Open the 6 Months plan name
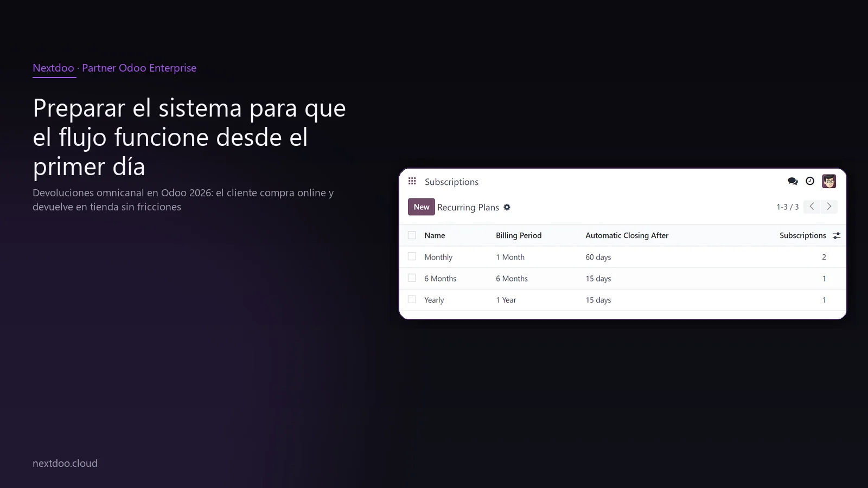 point(440,278)
